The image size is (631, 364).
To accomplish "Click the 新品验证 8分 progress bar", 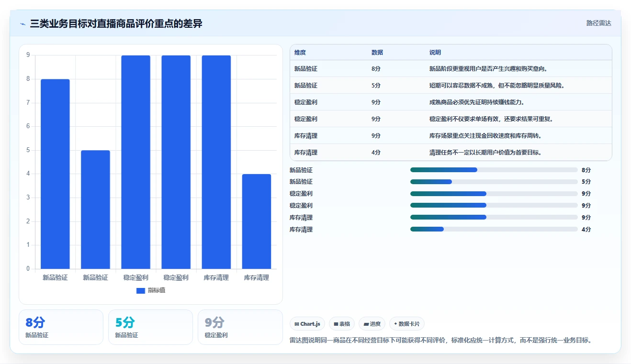I will 494,170.
